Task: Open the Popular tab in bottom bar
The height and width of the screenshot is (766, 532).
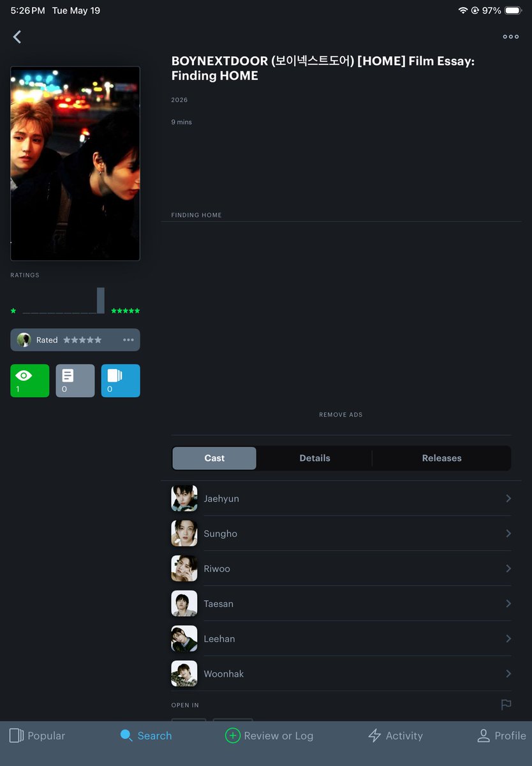Action: click(38, 736)
